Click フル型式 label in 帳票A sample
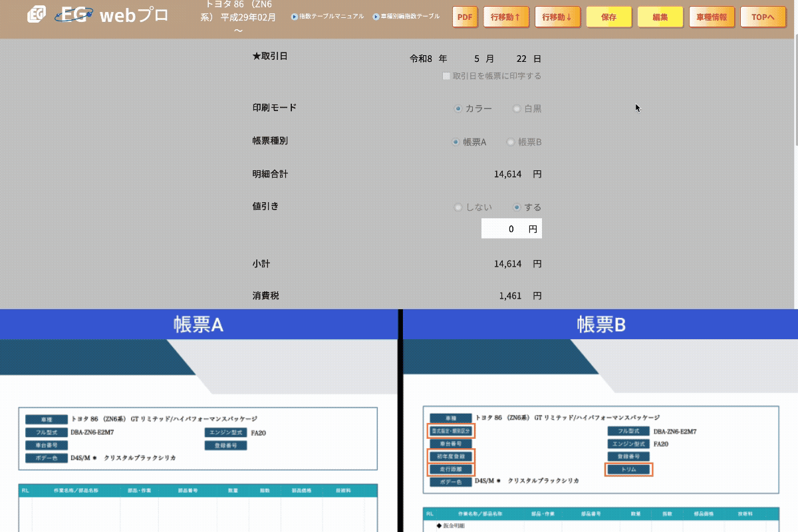Viewport: 798px width, 532px height. point(47,432)
